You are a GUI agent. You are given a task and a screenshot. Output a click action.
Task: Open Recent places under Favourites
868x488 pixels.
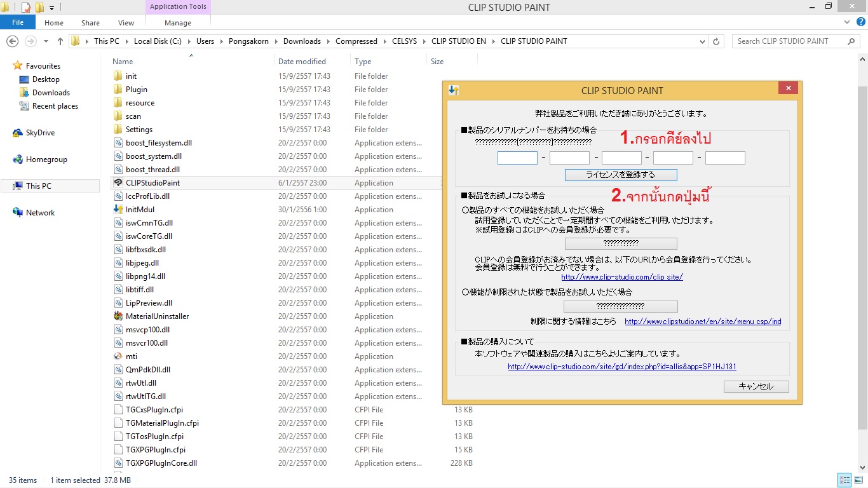pos(49,106)
